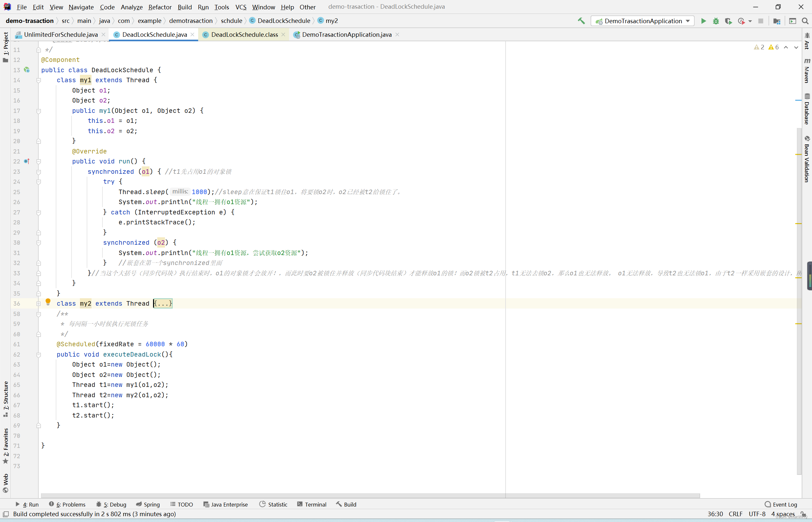Click the Search Everywhere magnifier icon
The image size is (812, 522).
(805, 21)
